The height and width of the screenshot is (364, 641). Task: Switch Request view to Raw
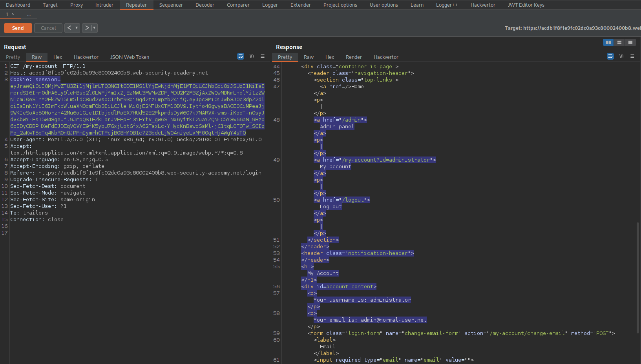37,57
